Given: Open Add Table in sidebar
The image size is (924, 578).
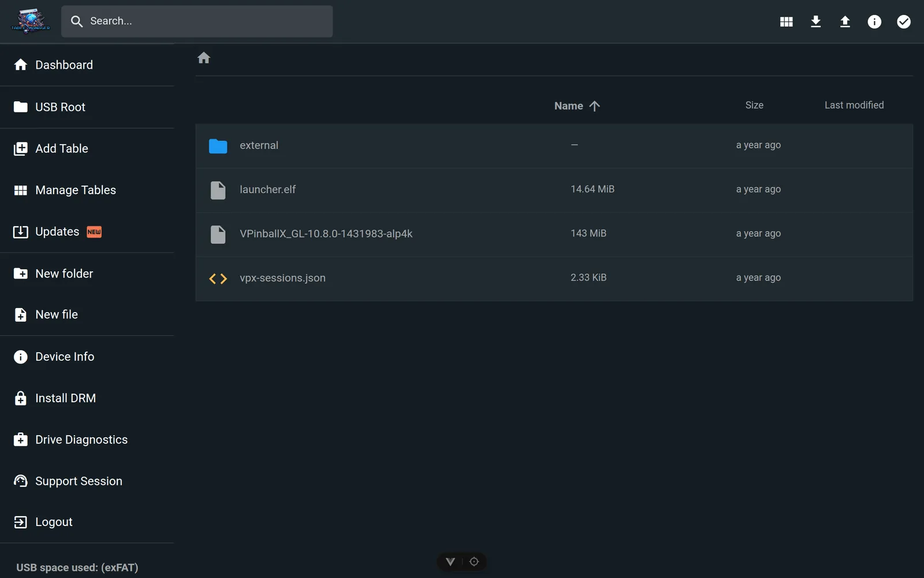Looking at the screenshot, I should point(87,149).
